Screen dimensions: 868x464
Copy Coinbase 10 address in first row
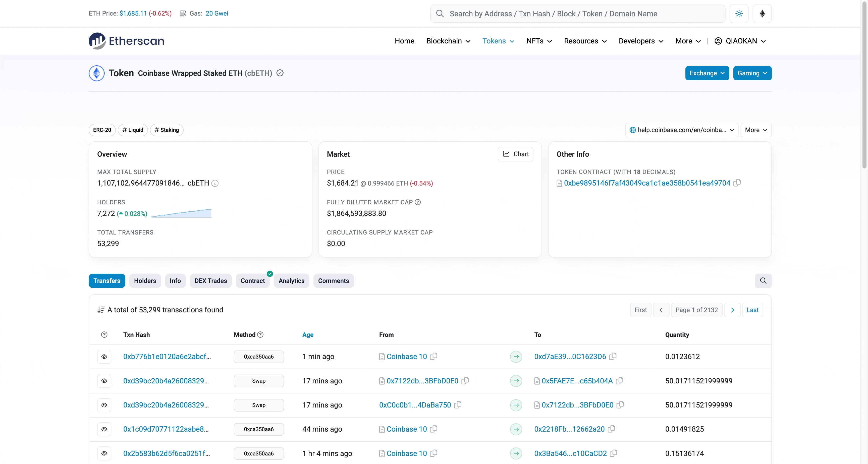434,356
